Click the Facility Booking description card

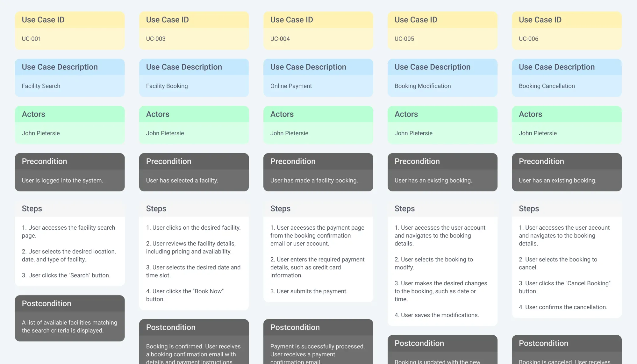click(194, 78)
